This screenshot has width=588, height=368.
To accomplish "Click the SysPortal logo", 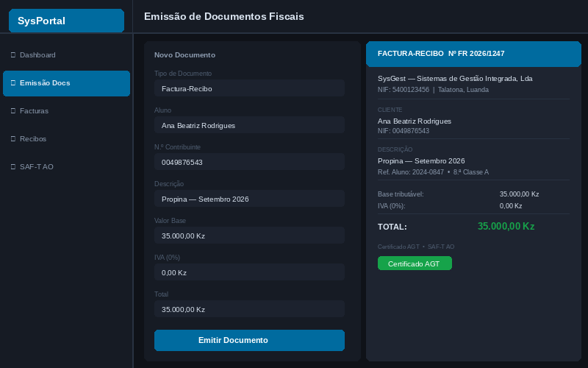I will coord(66,21).
